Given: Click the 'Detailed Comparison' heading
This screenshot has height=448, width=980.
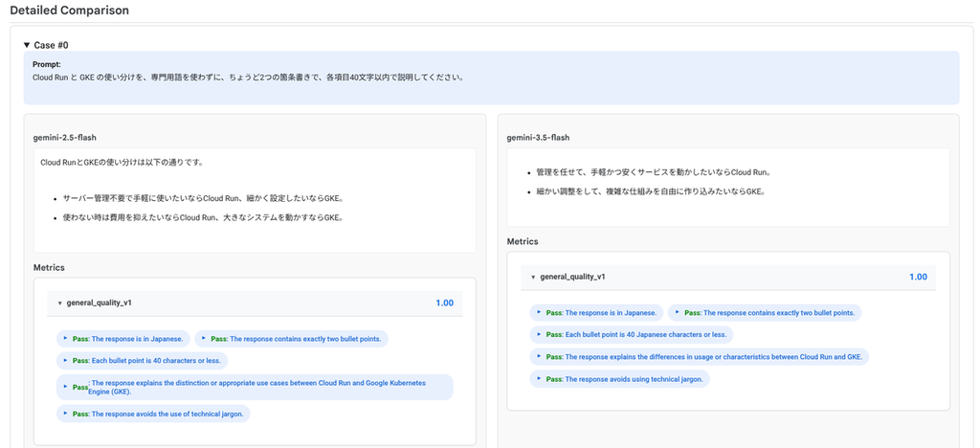Looking at the screenshot, I should [69, 10].
